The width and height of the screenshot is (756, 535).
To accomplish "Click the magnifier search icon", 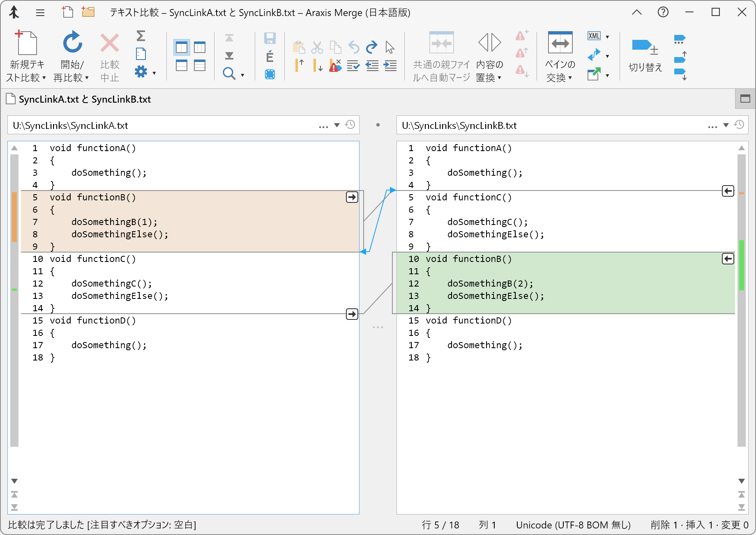I will point(229,74).
